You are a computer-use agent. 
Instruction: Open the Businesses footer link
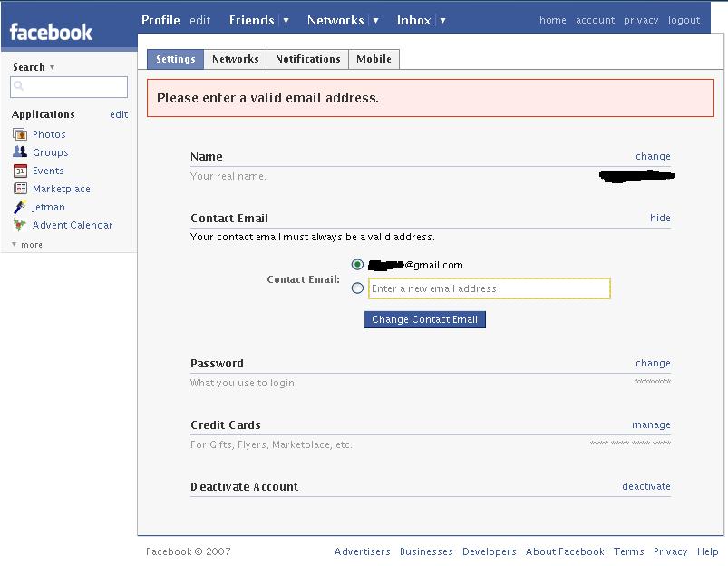[426, 551]
